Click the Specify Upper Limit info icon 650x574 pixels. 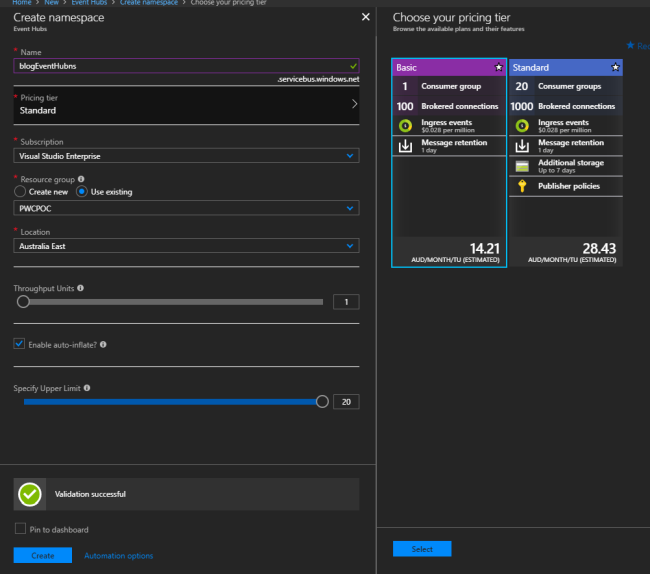tap(89, 388)
